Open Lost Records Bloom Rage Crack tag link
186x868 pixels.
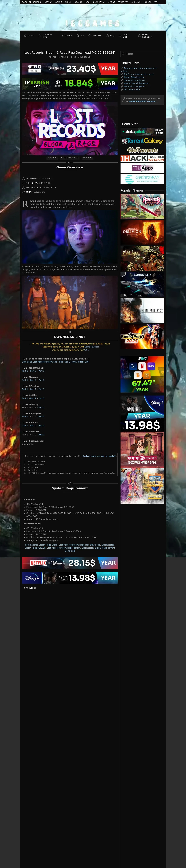click(41, 545)
